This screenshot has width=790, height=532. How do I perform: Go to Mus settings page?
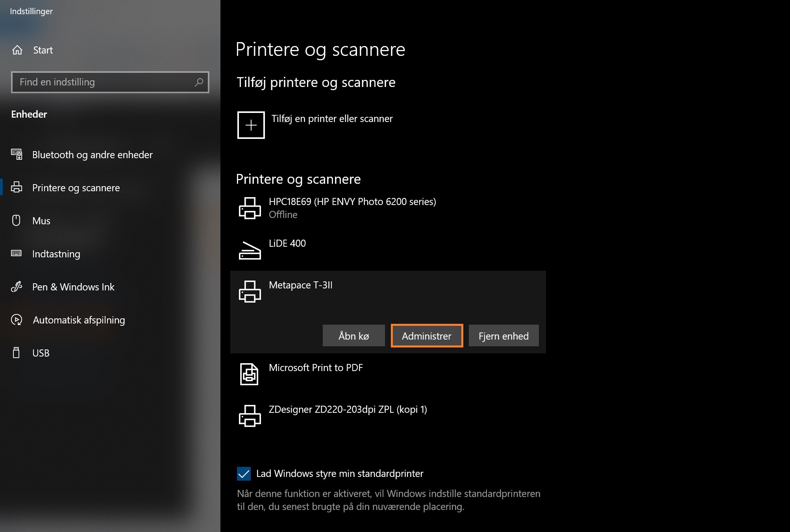(x=41, y=221)
